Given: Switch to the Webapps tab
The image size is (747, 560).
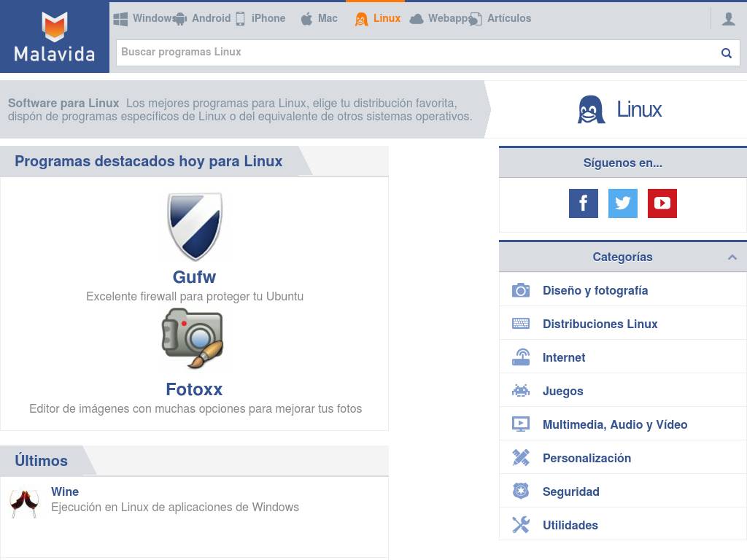Looking at the screenshot, I should tap(449, 18).
